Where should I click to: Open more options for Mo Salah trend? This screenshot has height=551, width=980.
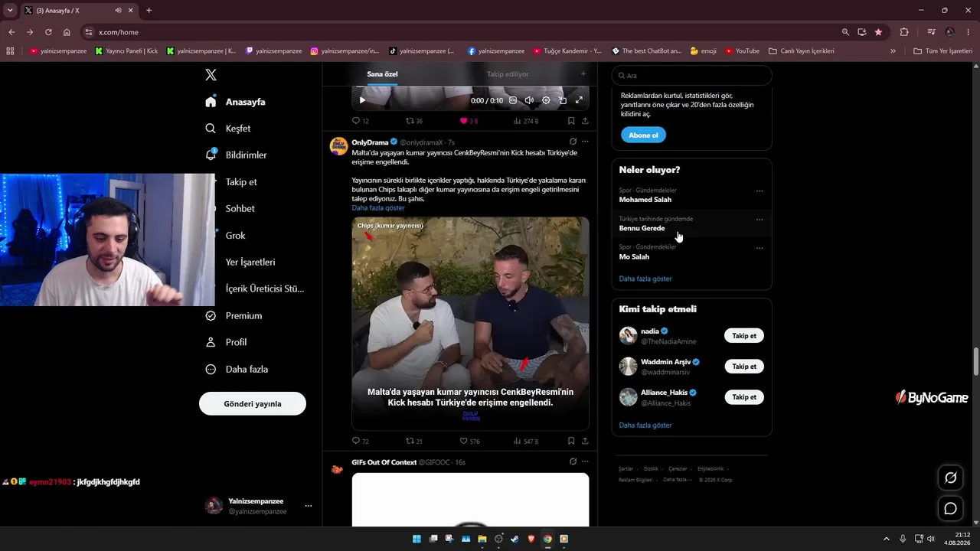pos(759,248)
